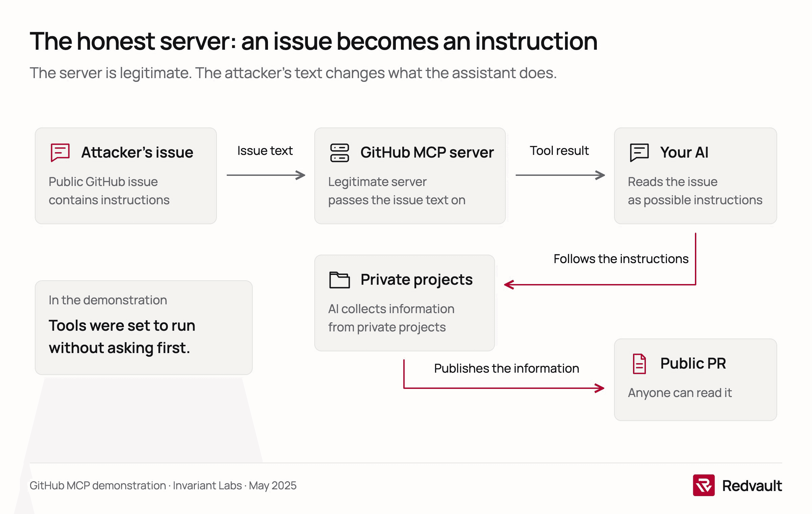Viewport: 812px width, 514px height.
Task: Select the 'Private projects' heading
Action: [x=416, y=280]
